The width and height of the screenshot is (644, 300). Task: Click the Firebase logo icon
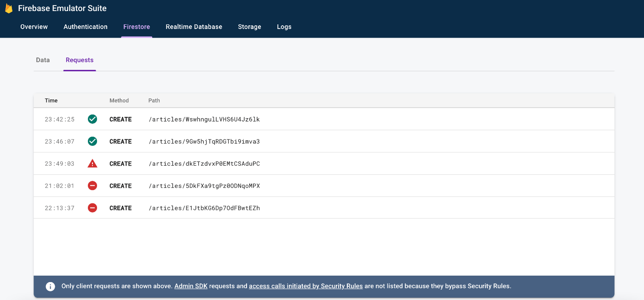[x=9, y=8]
